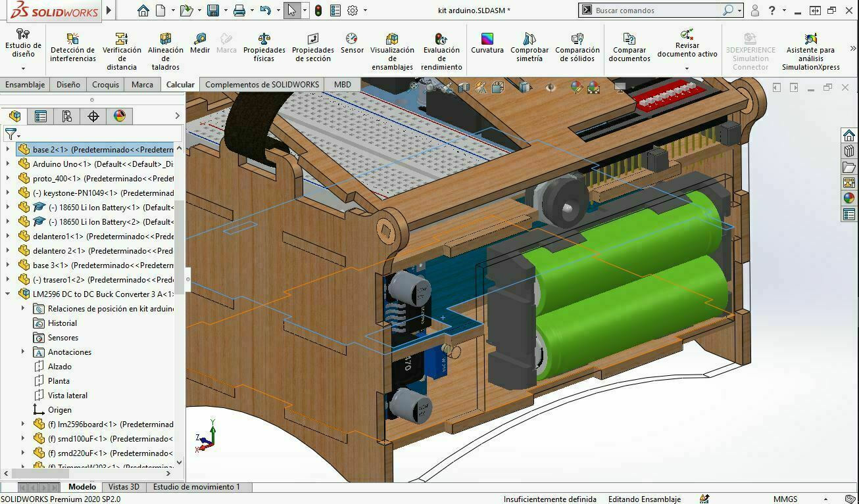The image size is (859, 504).
Task: Open the Apariencias y escenas task pane
Action: point(850,196)
